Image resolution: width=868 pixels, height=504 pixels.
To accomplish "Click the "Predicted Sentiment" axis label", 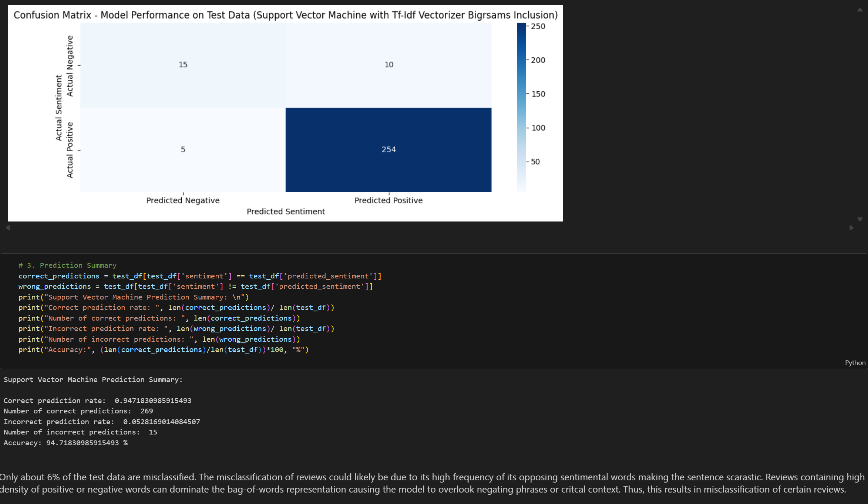I will click(x=286, y=212).
